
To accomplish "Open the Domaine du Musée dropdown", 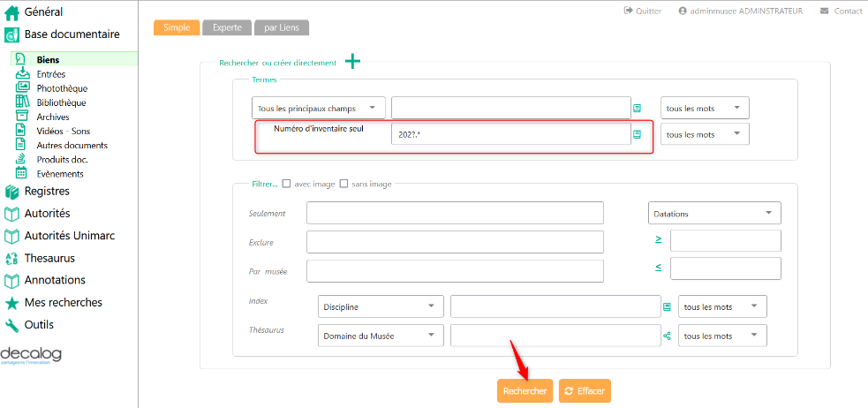I will tap(380, 336).
